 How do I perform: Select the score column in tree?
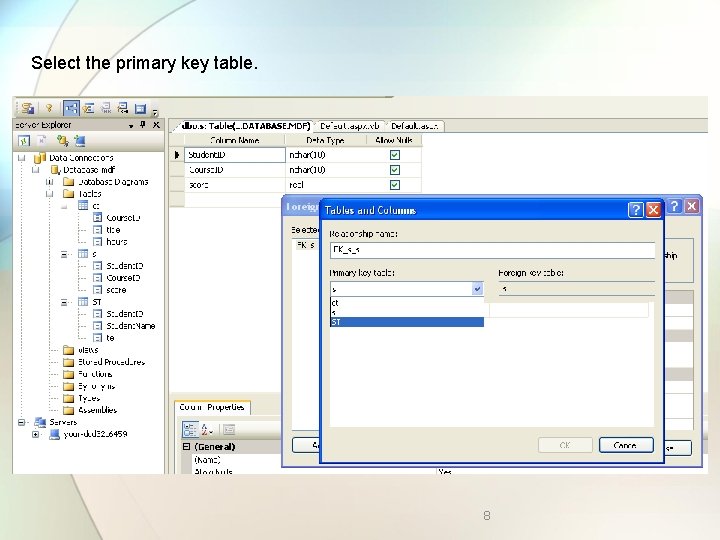116,290
